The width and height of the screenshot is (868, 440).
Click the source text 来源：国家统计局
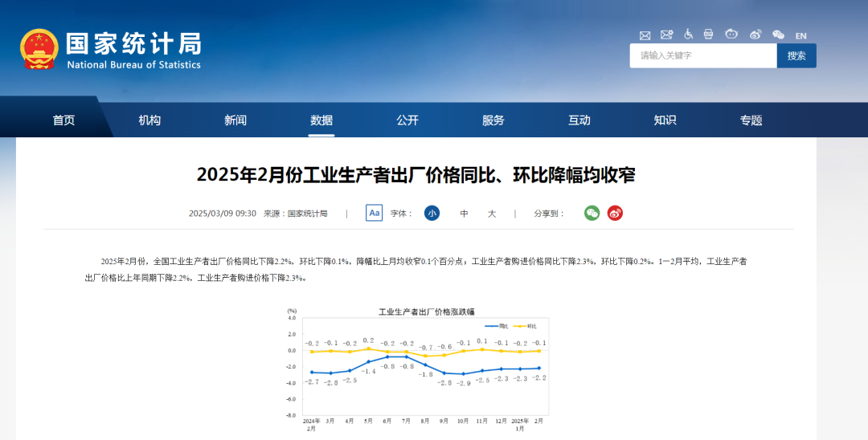[295, 214]
